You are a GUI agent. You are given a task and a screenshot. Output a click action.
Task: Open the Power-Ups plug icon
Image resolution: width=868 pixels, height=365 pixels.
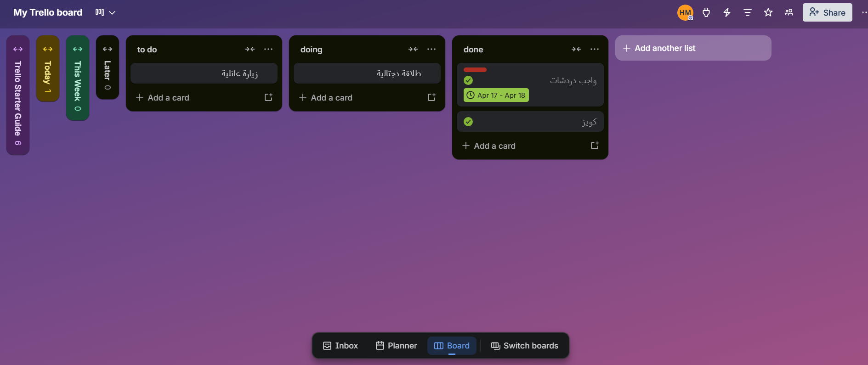706,12
